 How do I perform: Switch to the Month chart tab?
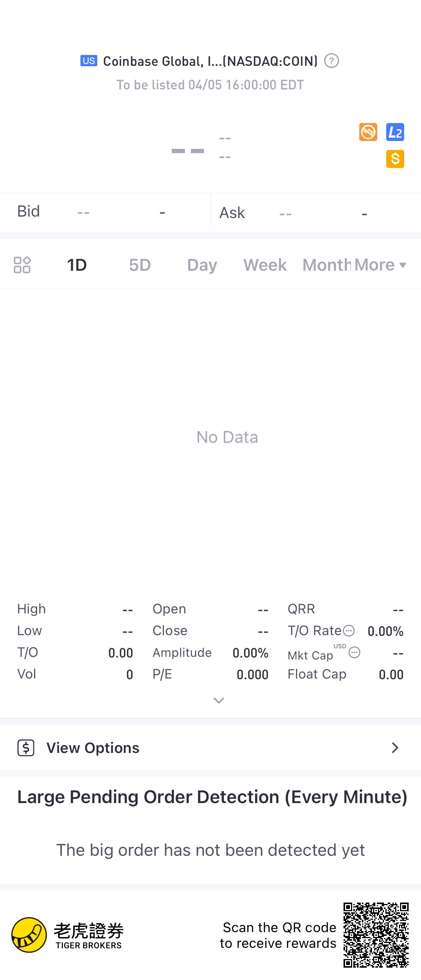click(327, 265)
